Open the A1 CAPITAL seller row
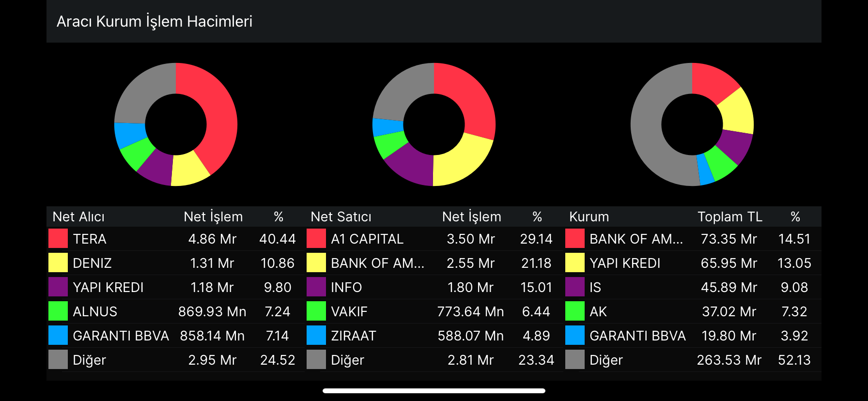 tap(367, 239)
